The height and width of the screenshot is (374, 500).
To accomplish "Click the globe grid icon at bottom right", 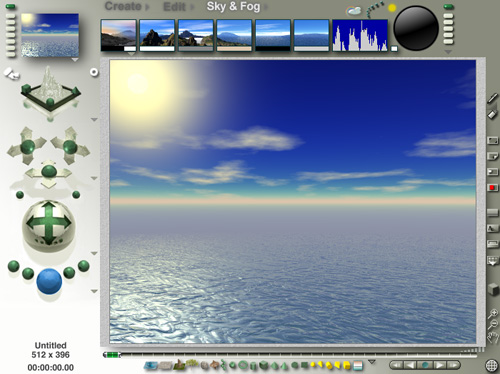I will (x=492, y=366).
